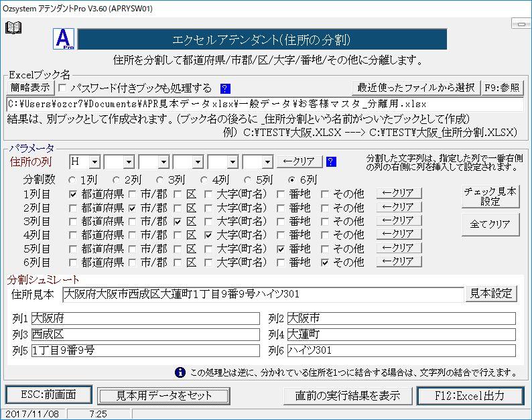Image resolution: width=532 pixels, height=420 pixels.
Task: Click the info icon before 文字列の結合 note
Action: 180,372
